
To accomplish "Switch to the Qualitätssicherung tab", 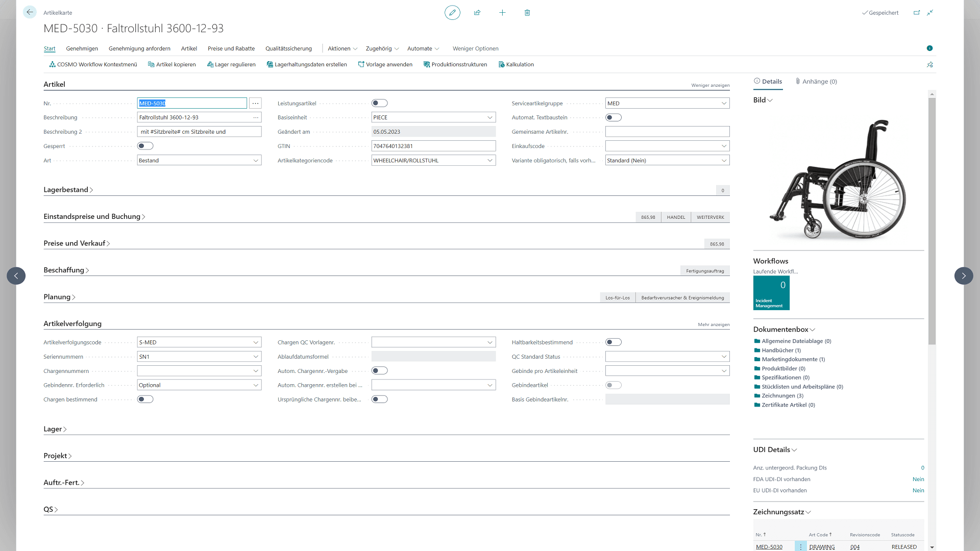I will 288,48.
